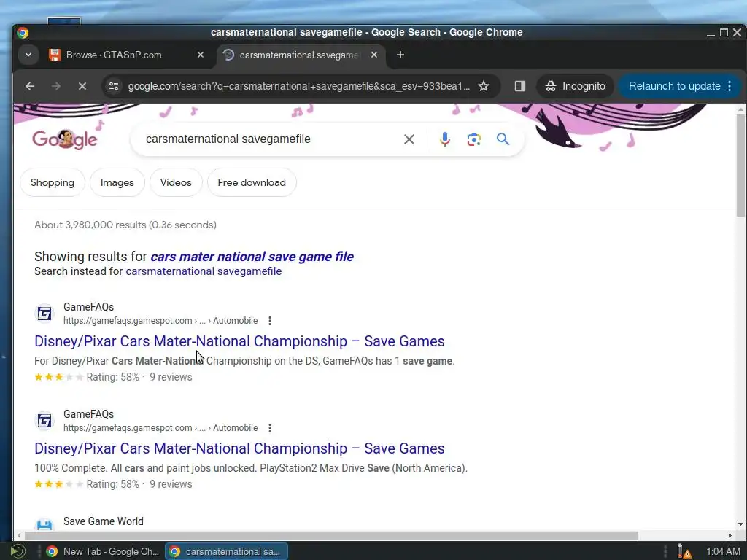Viewport: 747px width, 560px height.
Task: Click the Save Game World result site name
Action: tap(104, 521)
